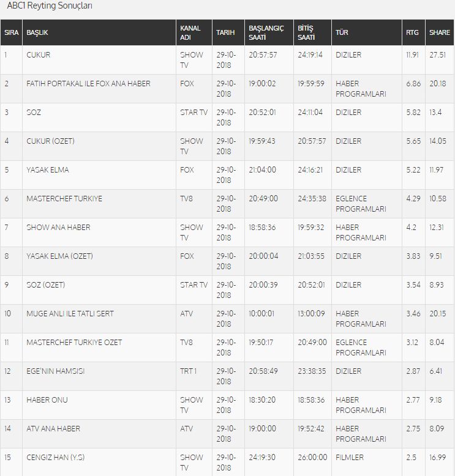455x476 pixels.
Task: Click the 24:19:14 end time
Action: [310, 55]
